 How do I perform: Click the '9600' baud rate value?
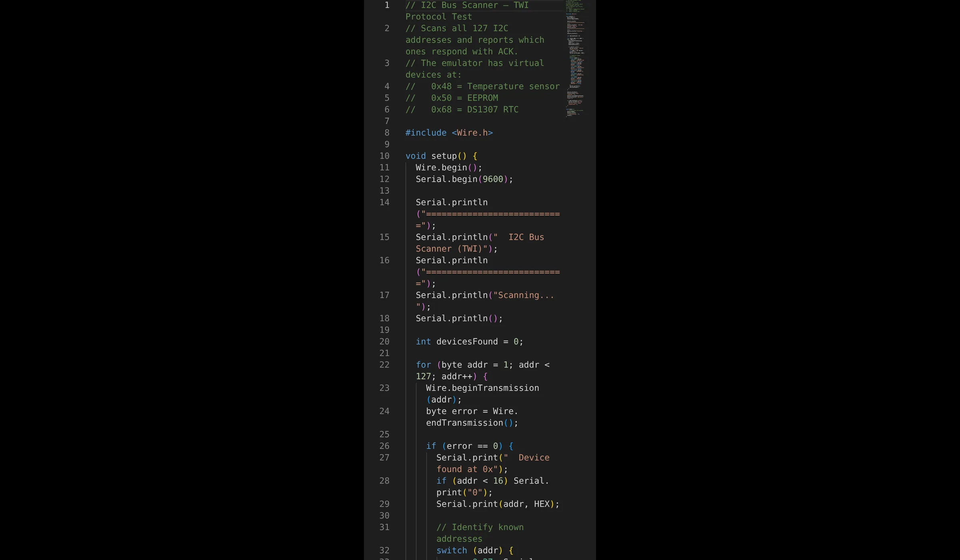coord(493,179)
